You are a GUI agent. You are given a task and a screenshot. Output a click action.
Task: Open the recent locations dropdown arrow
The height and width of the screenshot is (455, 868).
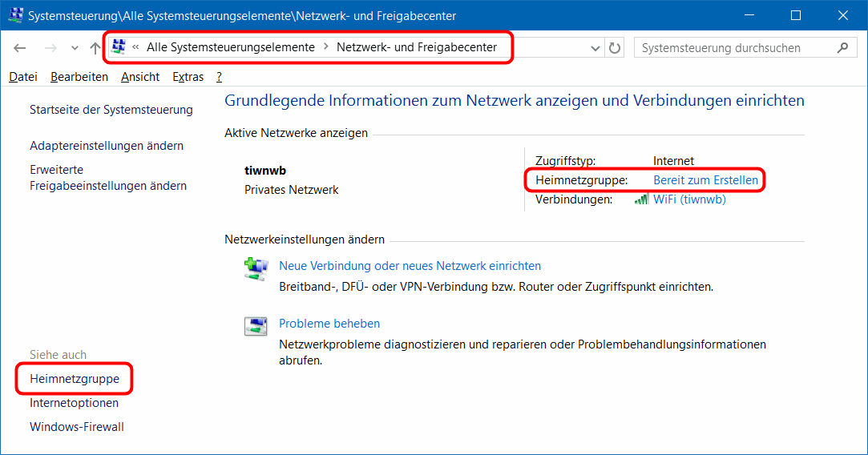click(x=75, y=48)
